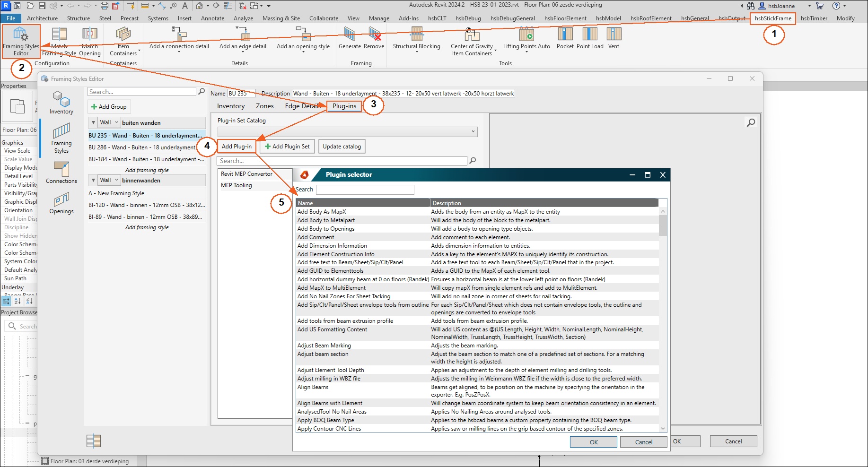
Task: Open the Item Containers tool
Action: tap(123, 41)
